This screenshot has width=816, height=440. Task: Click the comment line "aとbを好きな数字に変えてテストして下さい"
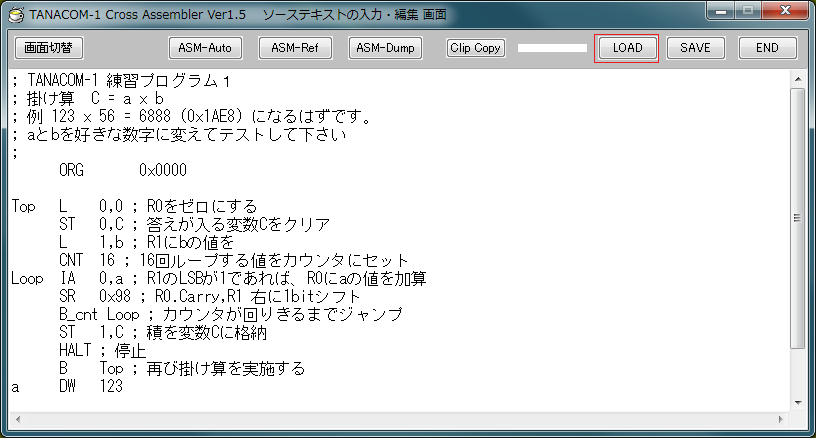179,135
